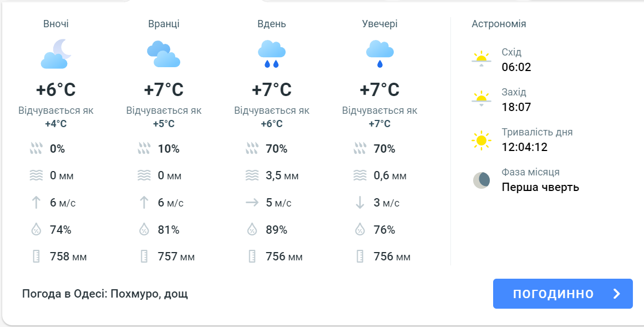Click the chevron arrow on ПОГОДИННО button
This screenshot has height=327, width=644.
click(x=616, y=294)
